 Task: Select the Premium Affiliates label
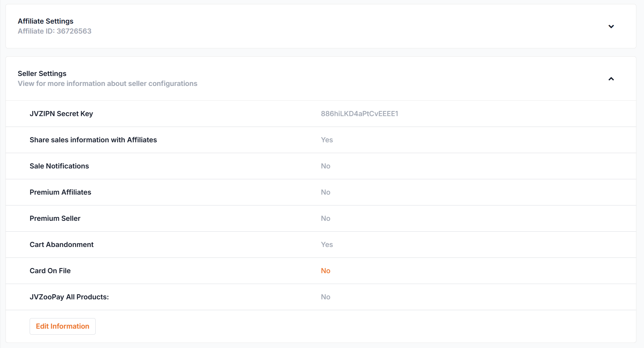point(60,192)
